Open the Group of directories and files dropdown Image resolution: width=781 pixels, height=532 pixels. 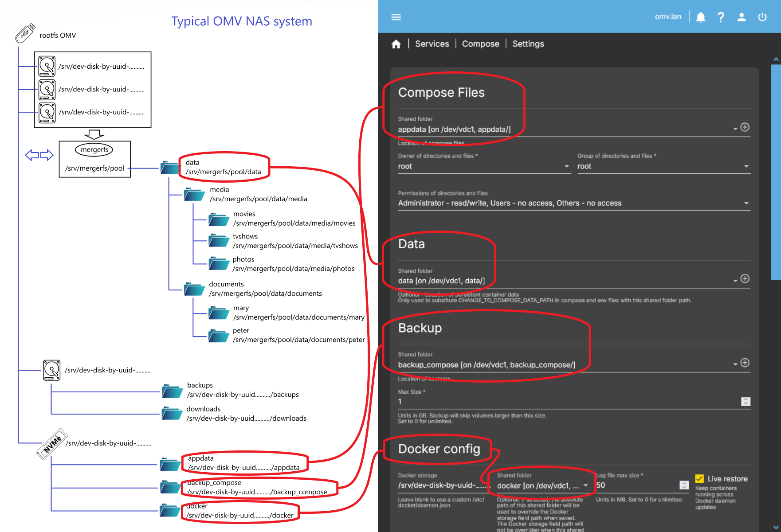click(746, 166)
